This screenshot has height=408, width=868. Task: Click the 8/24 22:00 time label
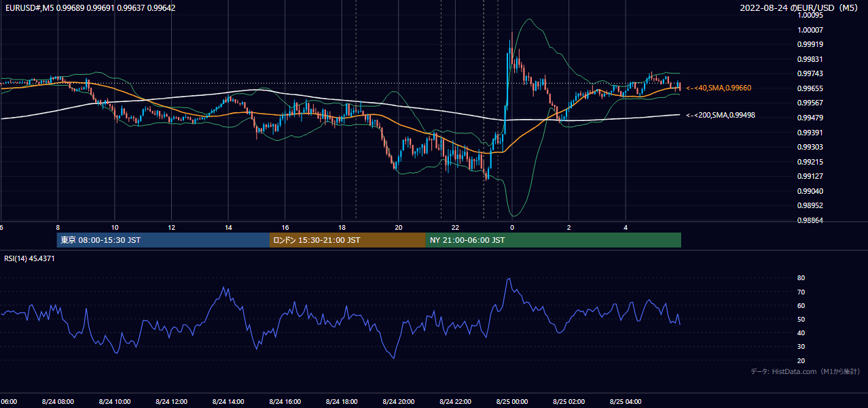pos(455,402)
